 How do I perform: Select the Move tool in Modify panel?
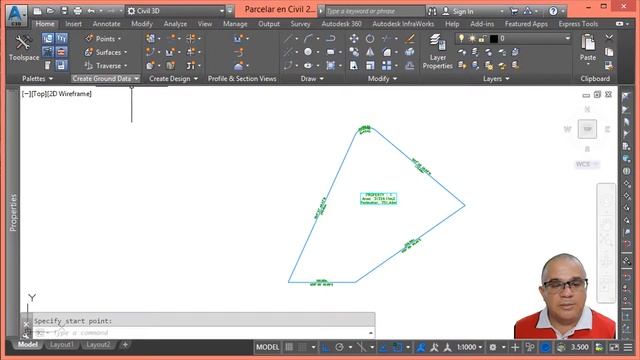354,39
